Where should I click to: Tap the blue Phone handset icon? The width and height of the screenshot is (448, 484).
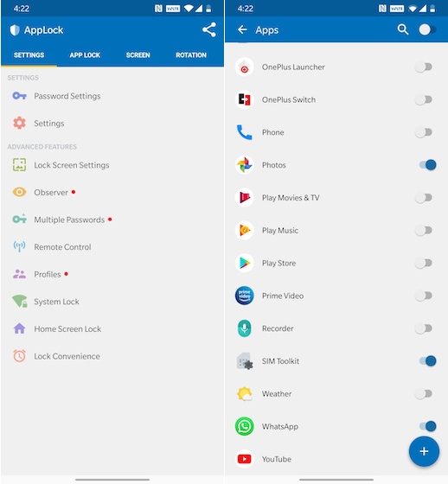tap(245, 132)
